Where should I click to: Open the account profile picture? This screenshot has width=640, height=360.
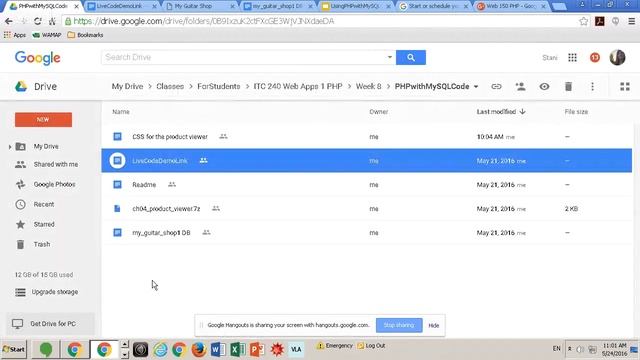pos(617,58)
